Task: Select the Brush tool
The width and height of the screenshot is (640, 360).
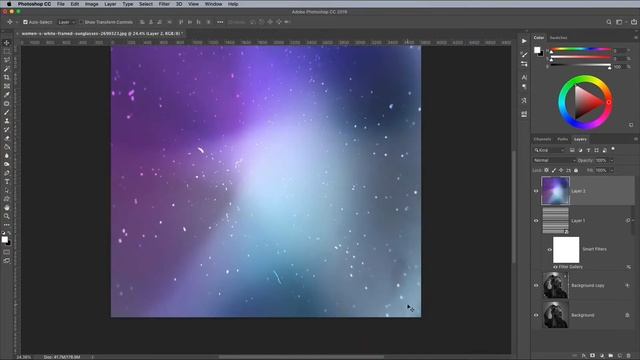Action: [7, 112]
